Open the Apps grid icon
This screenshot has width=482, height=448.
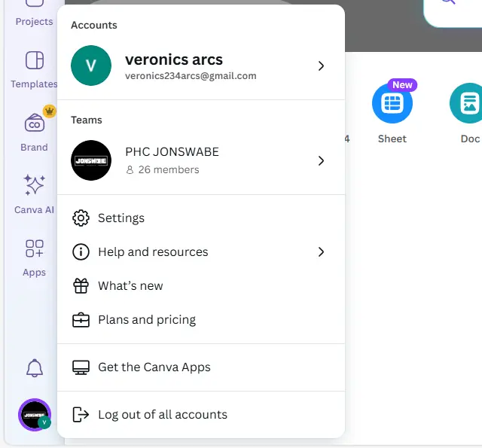click(35, 248)
